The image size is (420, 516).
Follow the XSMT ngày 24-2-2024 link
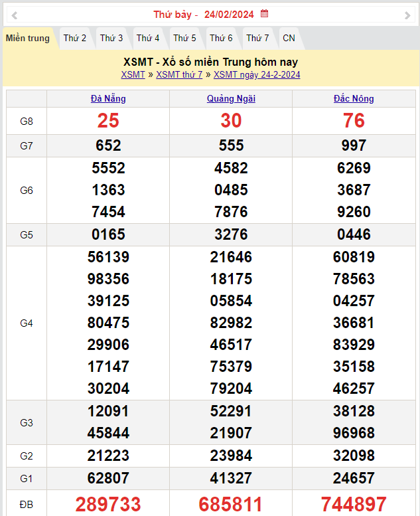257,74
